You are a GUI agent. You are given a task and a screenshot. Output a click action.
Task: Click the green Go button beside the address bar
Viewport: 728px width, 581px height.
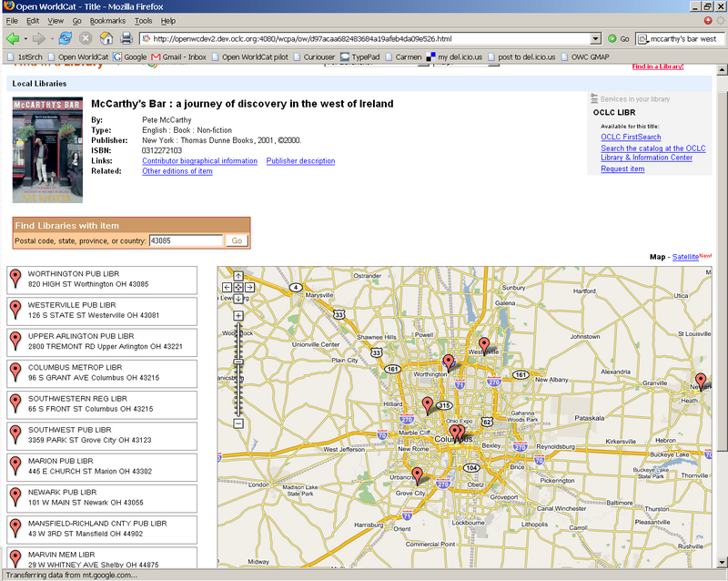click(x=619, y=39)
